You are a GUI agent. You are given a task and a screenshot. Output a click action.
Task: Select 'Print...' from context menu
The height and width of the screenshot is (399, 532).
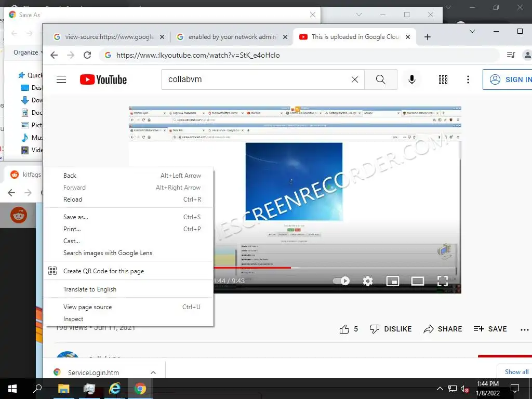coord(129,229)
